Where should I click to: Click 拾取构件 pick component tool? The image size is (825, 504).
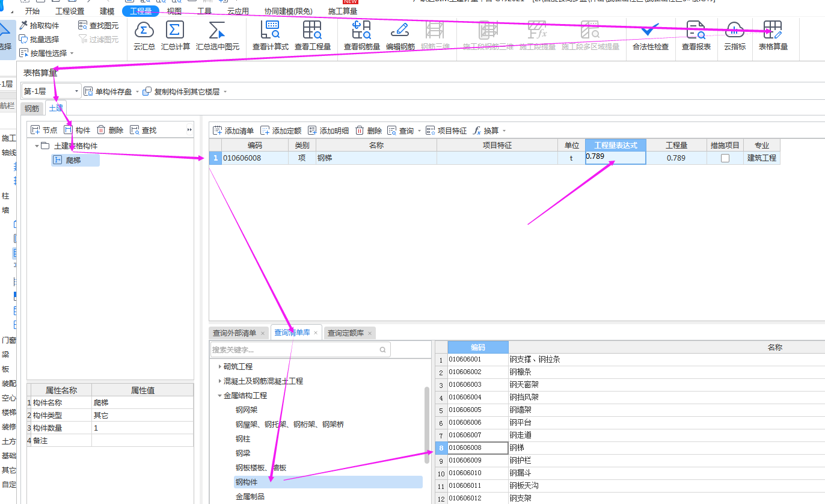39,25
